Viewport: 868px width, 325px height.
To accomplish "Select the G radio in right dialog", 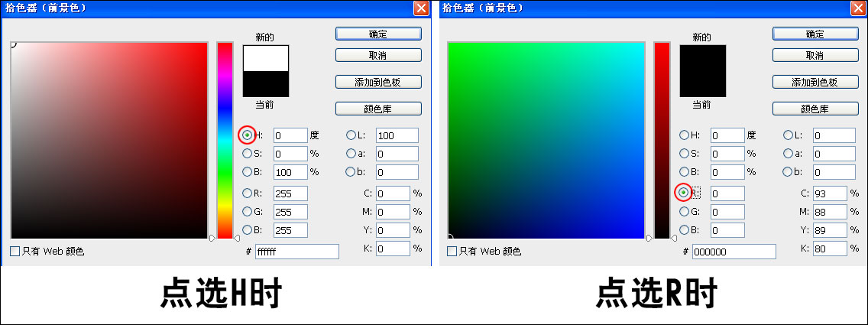I will (684, 211).
